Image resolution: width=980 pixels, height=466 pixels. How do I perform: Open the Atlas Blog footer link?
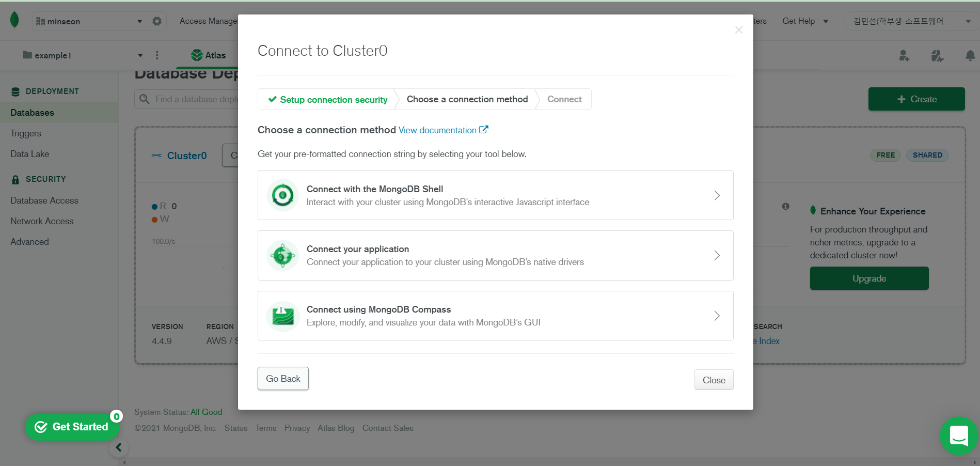[336, 428]
